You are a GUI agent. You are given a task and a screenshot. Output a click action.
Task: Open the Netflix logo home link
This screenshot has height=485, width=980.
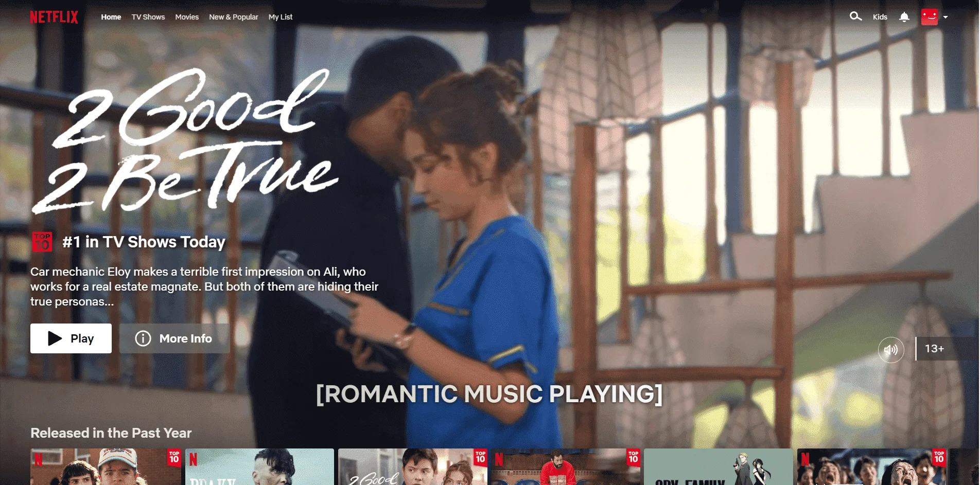point(54,17)
